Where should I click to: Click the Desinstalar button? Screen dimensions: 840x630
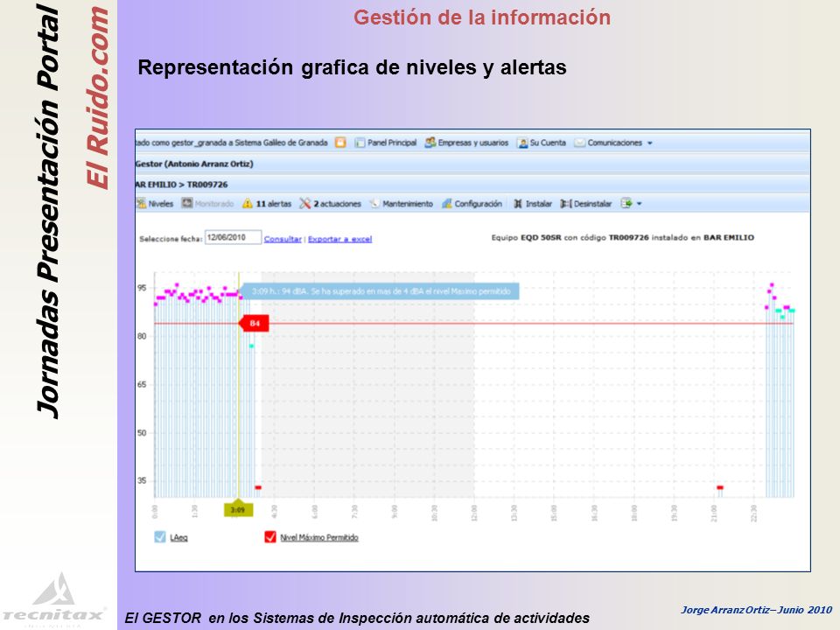point(592,204)
